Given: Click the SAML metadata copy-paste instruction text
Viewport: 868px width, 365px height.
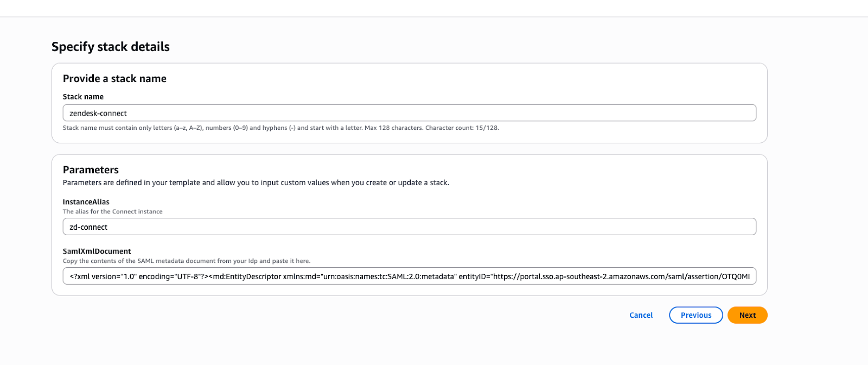Looking at the screenshot, I should point(186,261).
